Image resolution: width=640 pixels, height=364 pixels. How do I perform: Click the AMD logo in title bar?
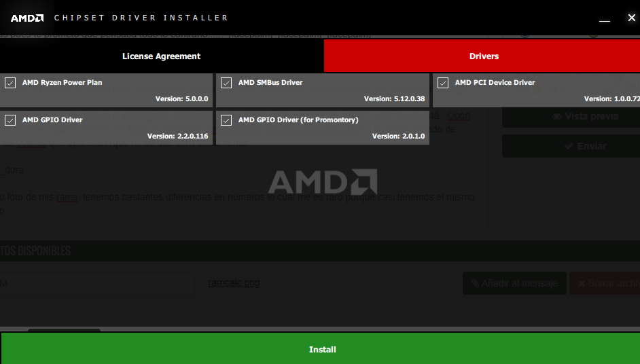[27, 18]
